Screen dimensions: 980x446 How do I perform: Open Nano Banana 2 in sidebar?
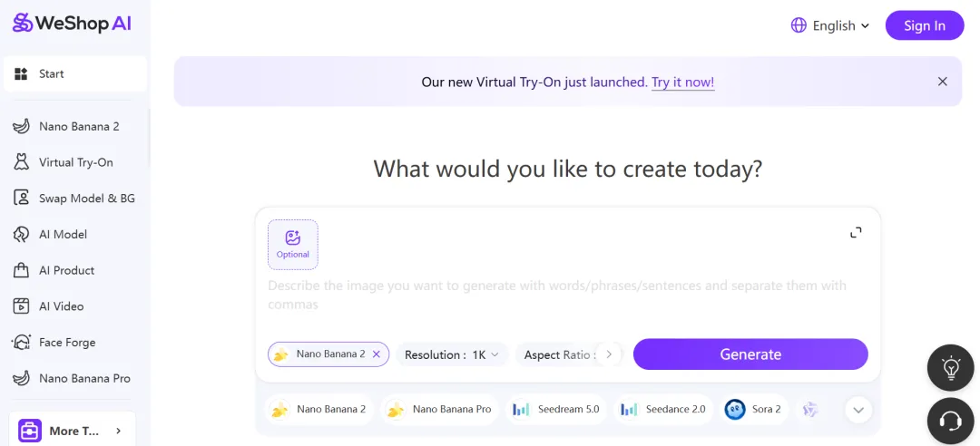(75, 126)
